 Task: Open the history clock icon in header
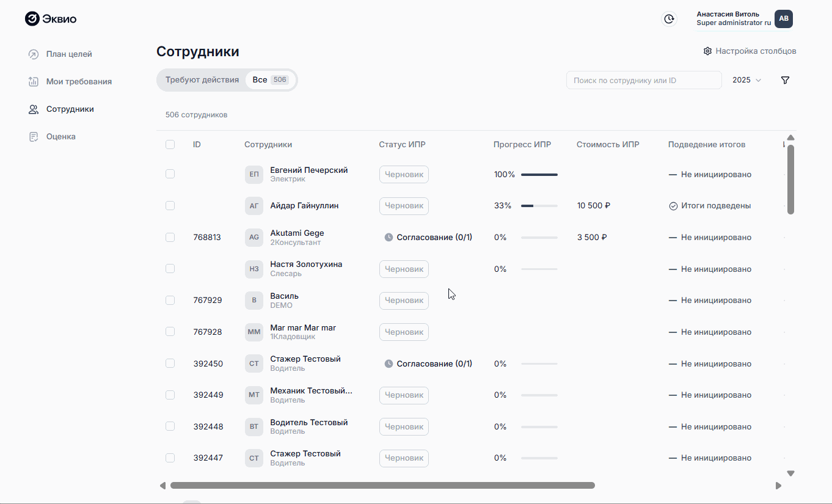670,19
